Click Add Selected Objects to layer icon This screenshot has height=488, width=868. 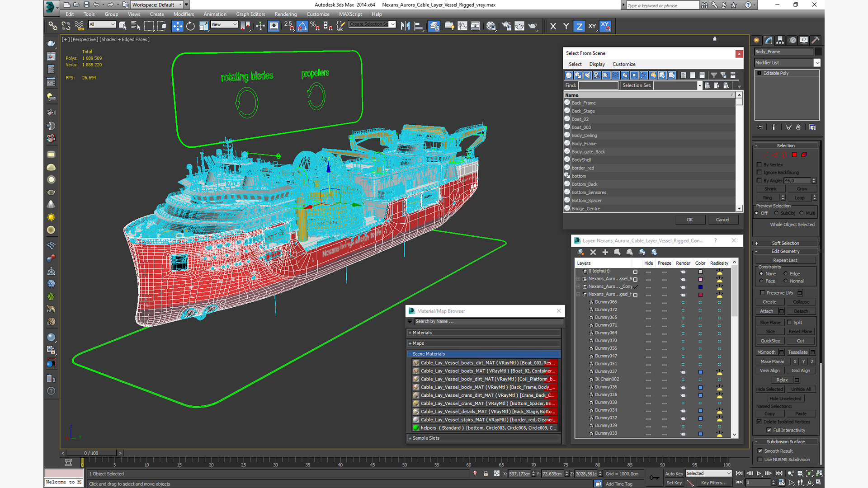click(605, 252)
